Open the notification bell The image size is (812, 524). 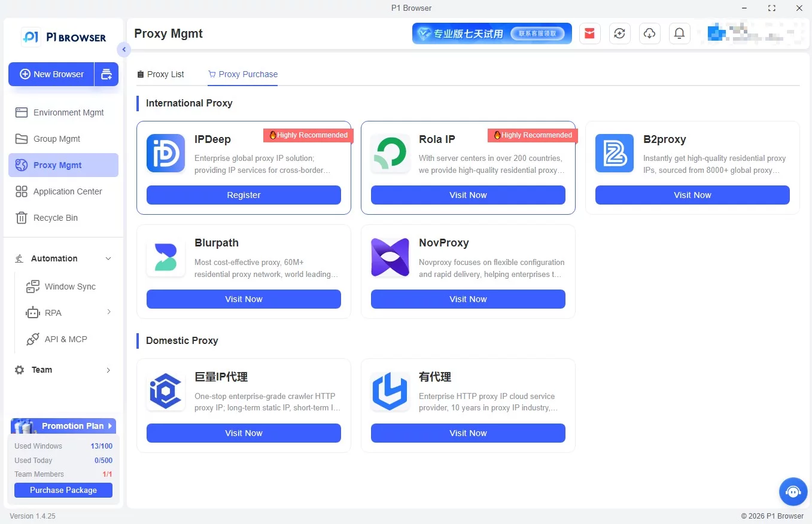pyautogui.click(x=679, y=33)
